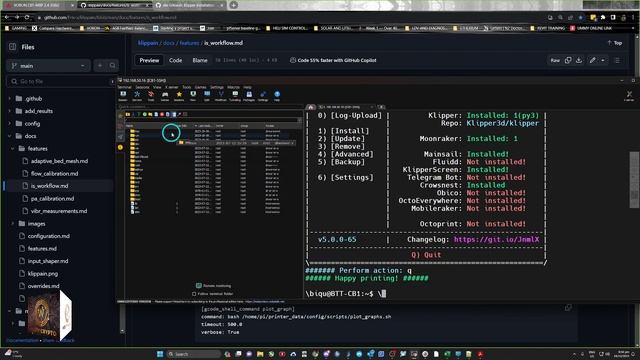This screenshot has width=640, height=360.
Task: Open MobaXterm Terminal menu
Action: 124,87
